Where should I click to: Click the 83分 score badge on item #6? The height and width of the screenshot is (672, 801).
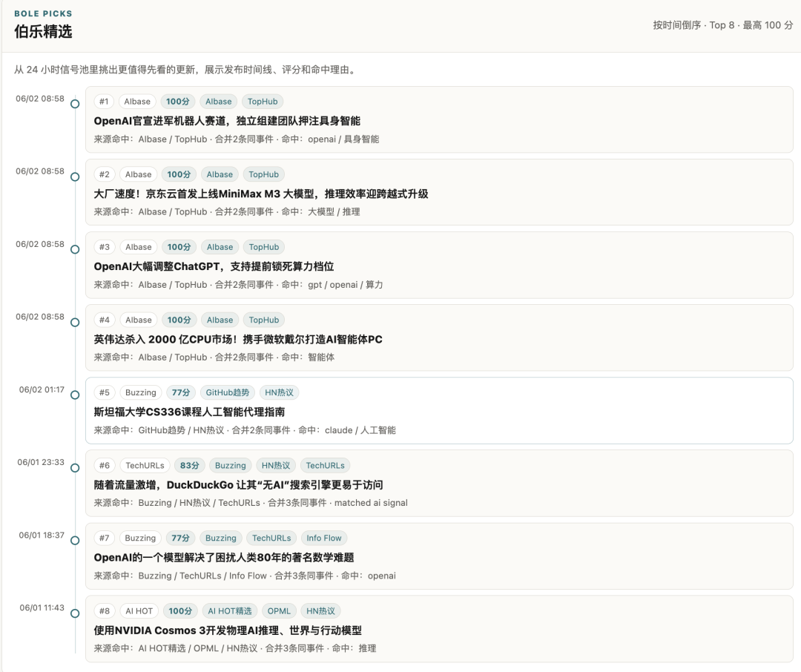[190, 466]
